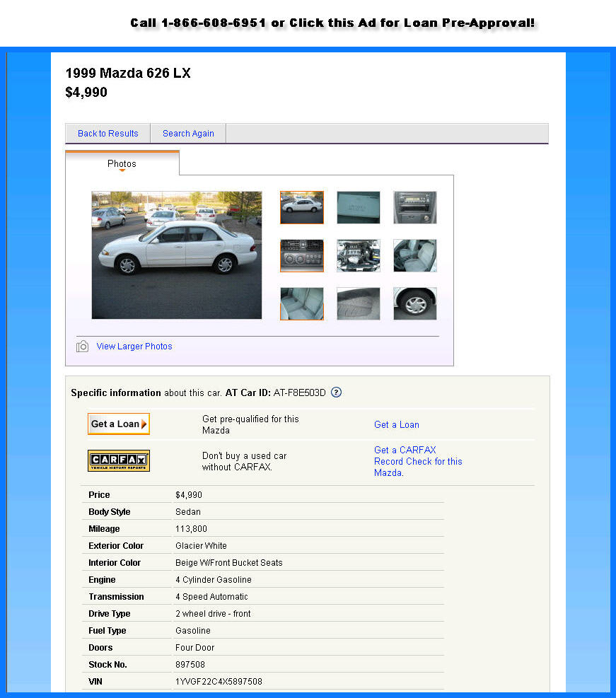Follow the blue Get a Loan text link
The height and width of the screenshot is (698, 616).
click(397, 425)
